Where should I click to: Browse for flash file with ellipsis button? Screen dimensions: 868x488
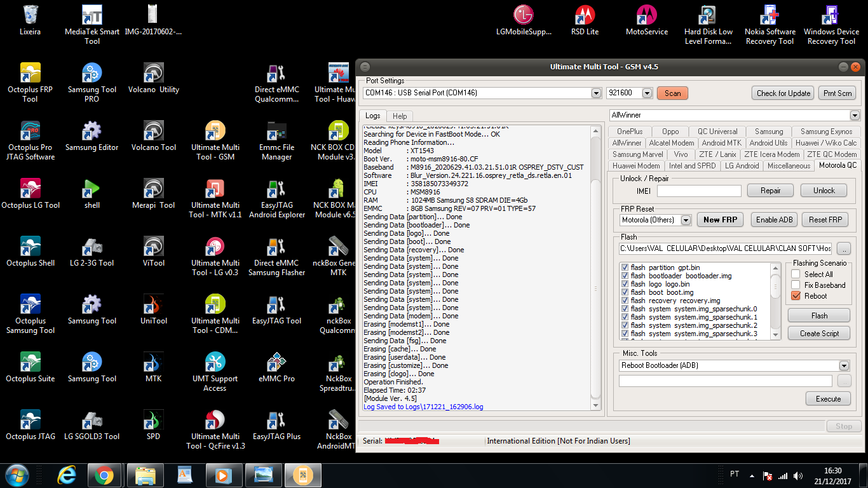coord(843,248)
